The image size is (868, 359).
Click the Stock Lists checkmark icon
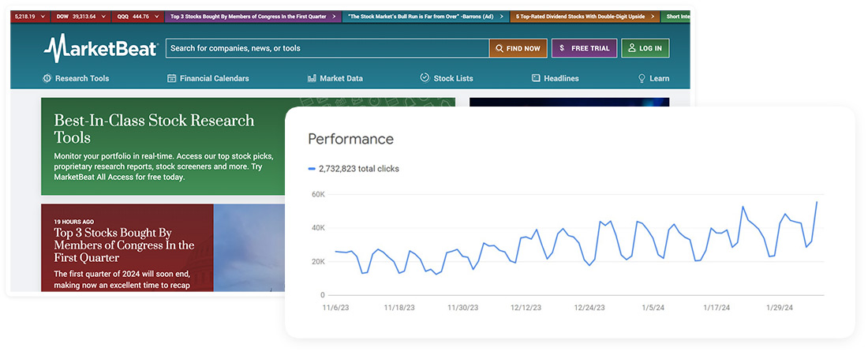click(425, 77)
